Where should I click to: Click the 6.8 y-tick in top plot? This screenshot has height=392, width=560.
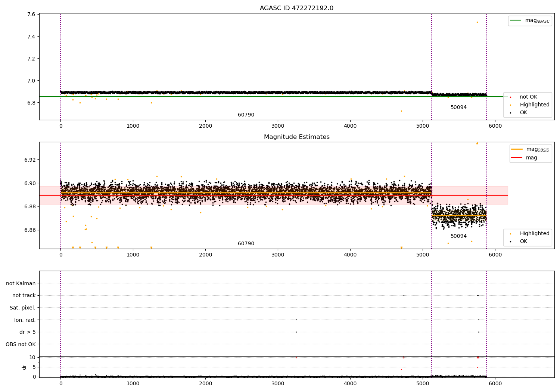coord(31,103)
